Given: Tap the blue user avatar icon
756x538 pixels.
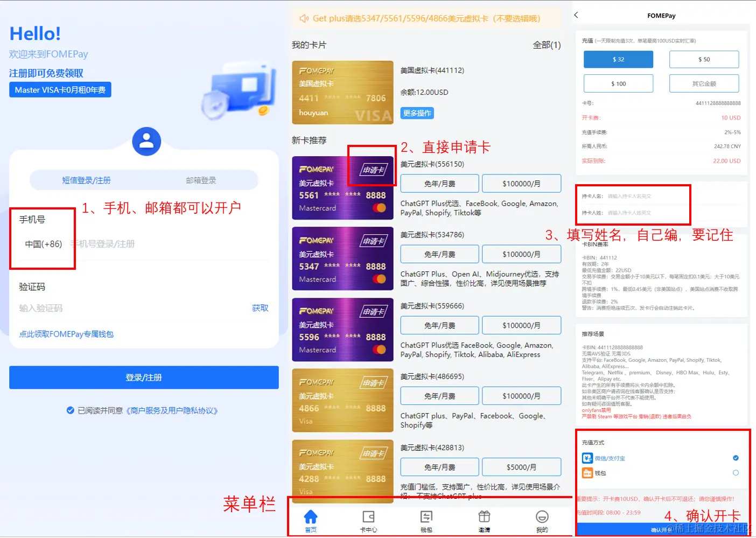Looking at the screenshot, I should 146,142.
